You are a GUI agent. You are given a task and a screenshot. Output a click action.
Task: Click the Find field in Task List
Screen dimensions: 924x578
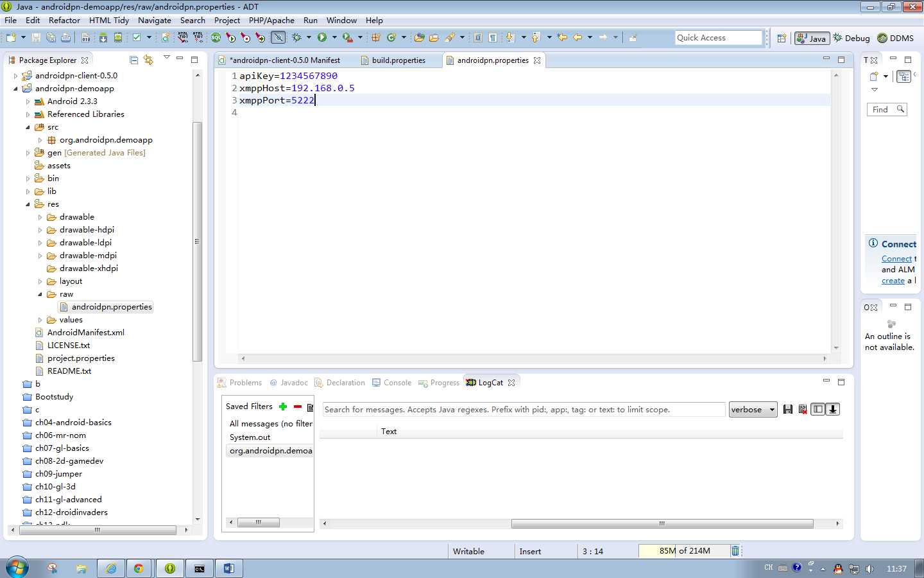[x=886, y=110]
